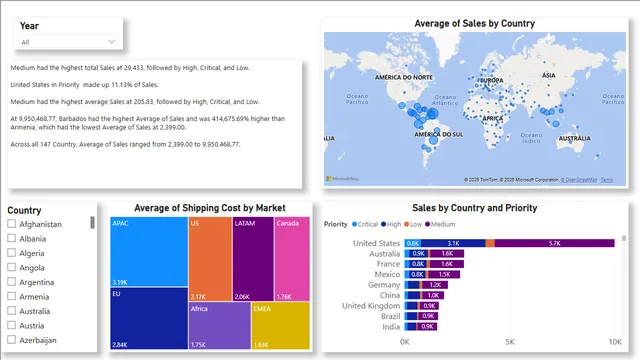The height and width of the screenshot is (360, 640).
Task: Select the EMEA treemap tile
Action: coord(281,325)
